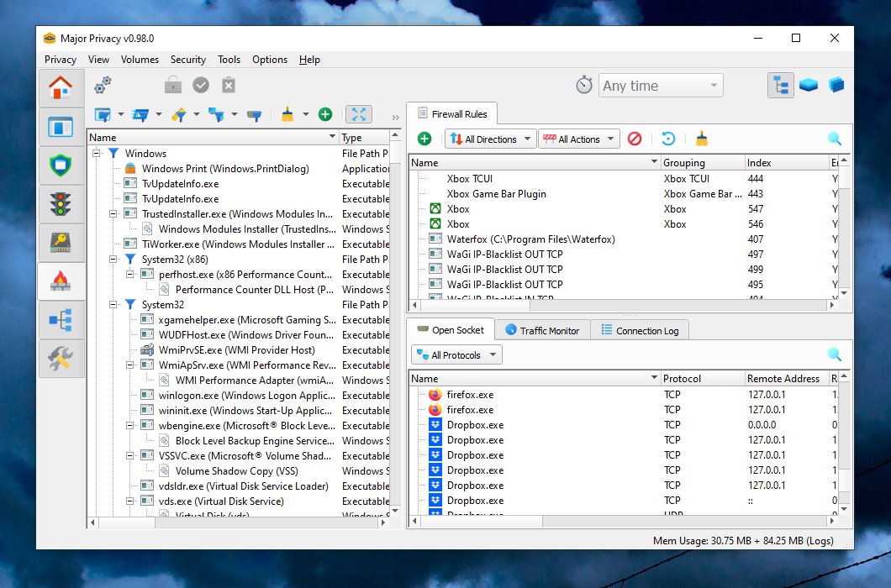The image size is (891, 588).
Task: Open the All Actions filter dropdown
Action: pyautogui.click(x=578, y=139)
